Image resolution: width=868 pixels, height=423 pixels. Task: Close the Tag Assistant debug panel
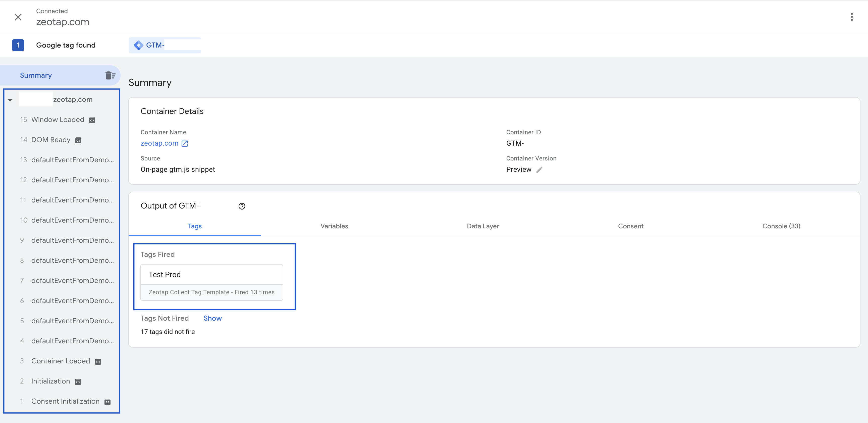[x=18, y=17]
